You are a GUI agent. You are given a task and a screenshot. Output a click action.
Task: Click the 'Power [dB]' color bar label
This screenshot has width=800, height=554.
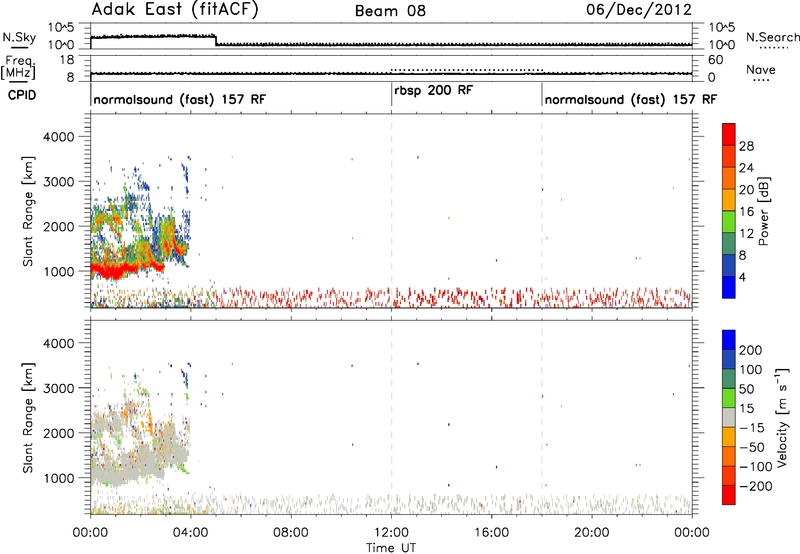pyautogui.click(x=764, y=211)
